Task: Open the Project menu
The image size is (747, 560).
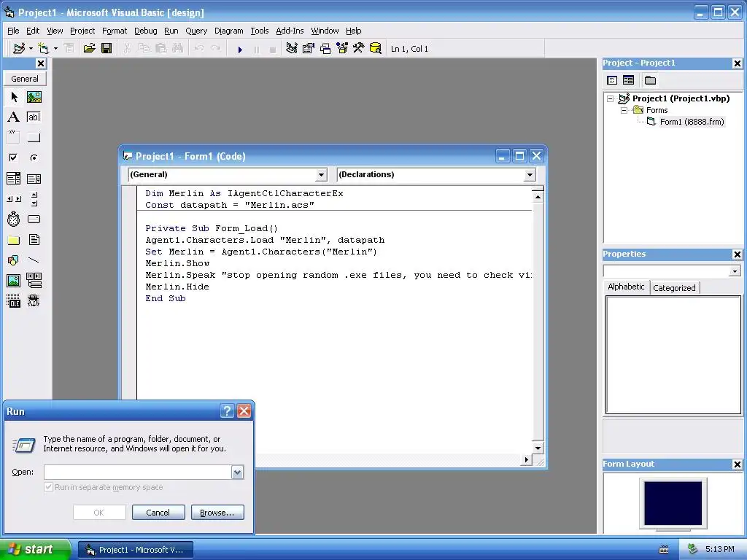Action: [x=82, y=31]
